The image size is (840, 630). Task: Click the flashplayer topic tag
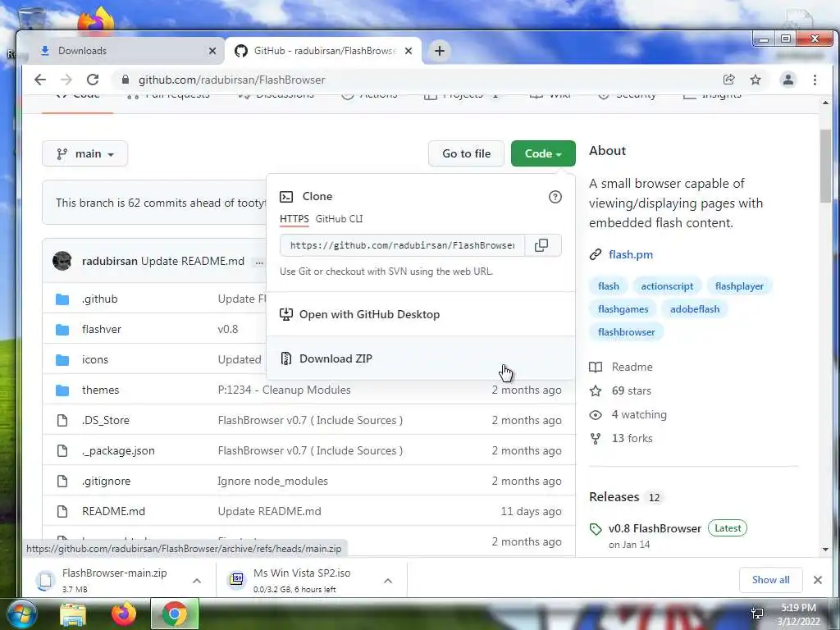[x=739, y=286]
